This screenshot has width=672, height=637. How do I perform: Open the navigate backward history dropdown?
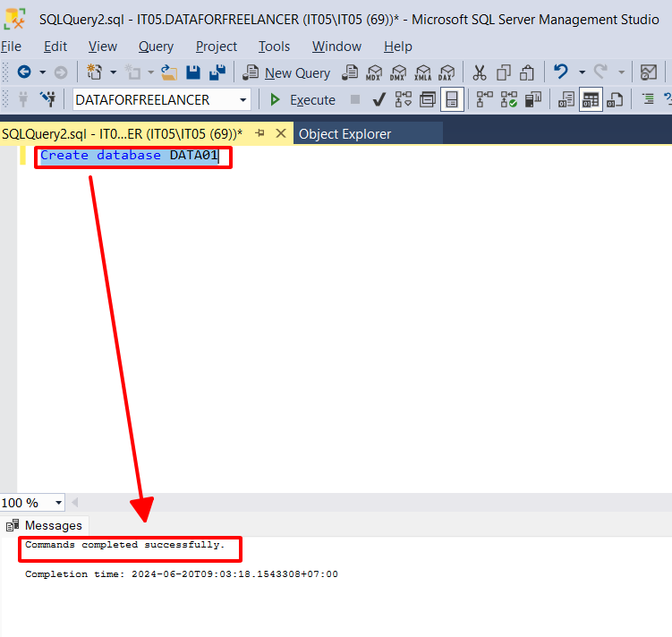(42, 72)
